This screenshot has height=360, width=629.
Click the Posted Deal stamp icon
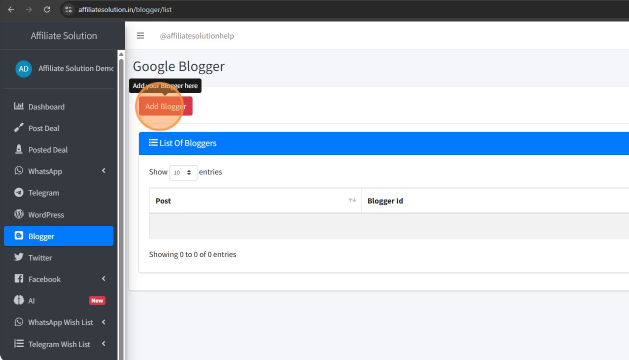pyautogui.click(x=18, y=149)
